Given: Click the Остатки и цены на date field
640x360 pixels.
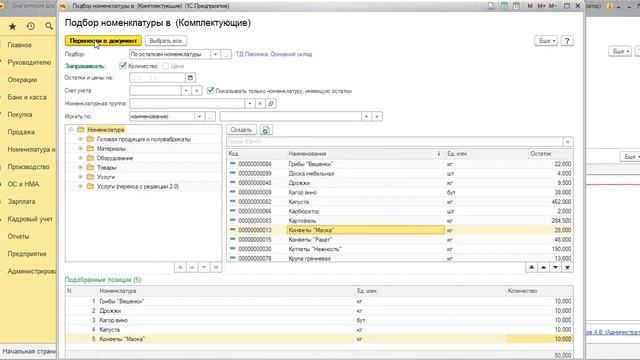Looking at the screenshot, I should tap(157, 78).
